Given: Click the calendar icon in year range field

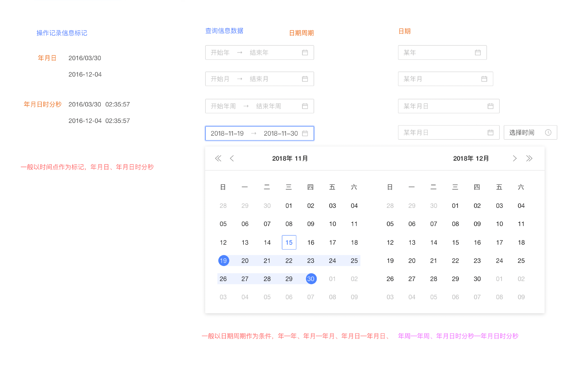Looking at the screenshot, I should [x=305, y=53].
